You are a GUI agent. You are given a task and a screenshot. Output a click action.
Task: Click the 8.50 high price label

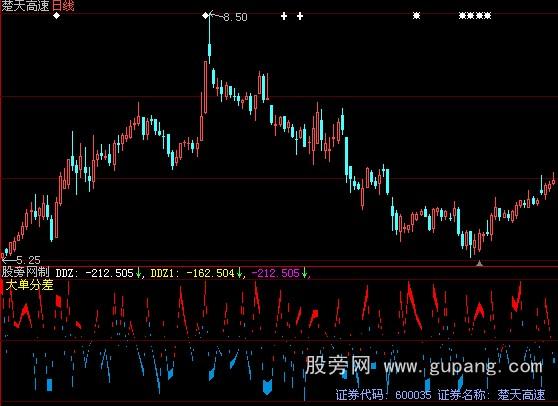[x=235, y=17]
